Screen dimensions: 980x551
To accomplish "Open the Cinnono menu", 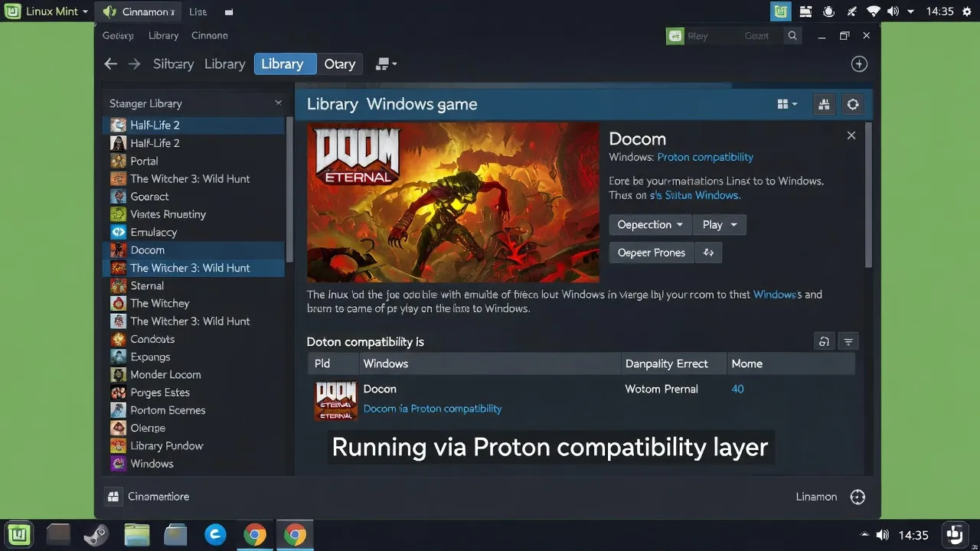I will click(209, 36).
